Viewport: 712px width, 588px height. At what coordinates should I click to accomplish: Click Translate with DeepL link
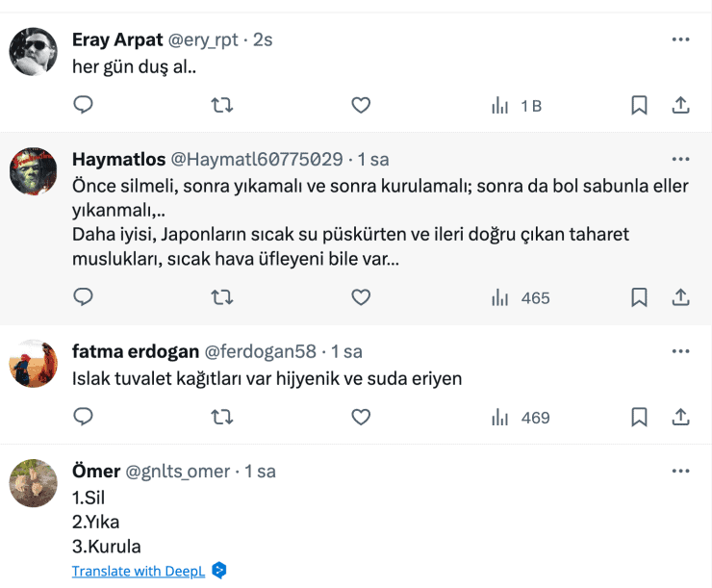(x=140, y=571)
